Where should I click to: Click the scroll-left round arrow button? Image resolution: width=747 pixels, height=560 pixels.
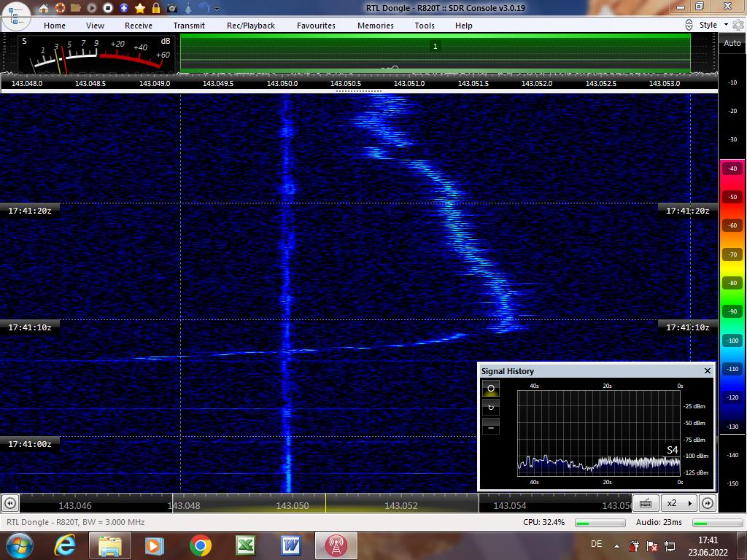point(10,503)
